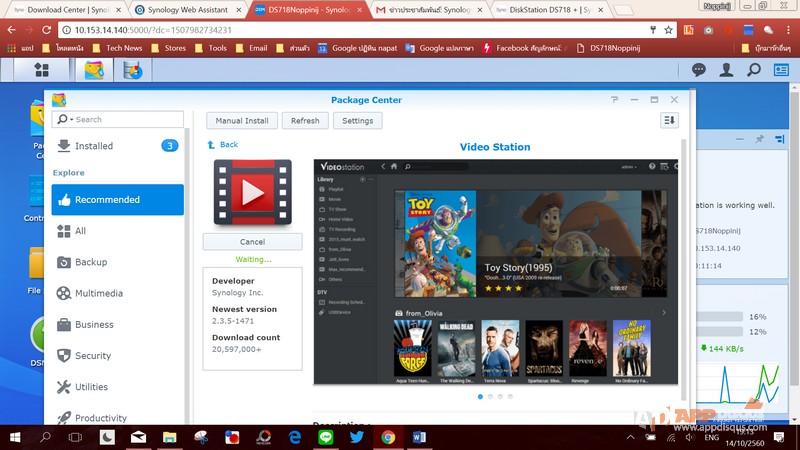800x450 pixels.
Task: Minimize the system health widget
Action: pyautogui.click(x=740, y=139)
